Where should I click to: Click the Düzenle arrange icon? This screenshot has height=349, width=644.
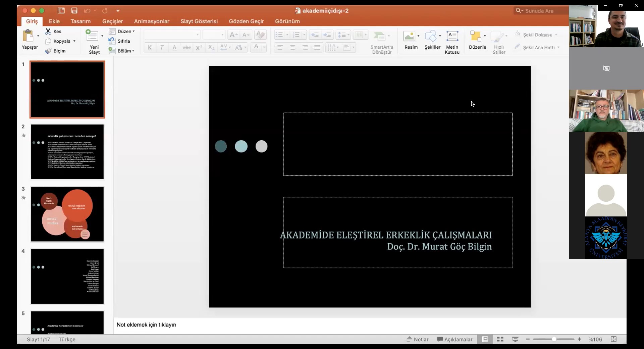point(475,36)
